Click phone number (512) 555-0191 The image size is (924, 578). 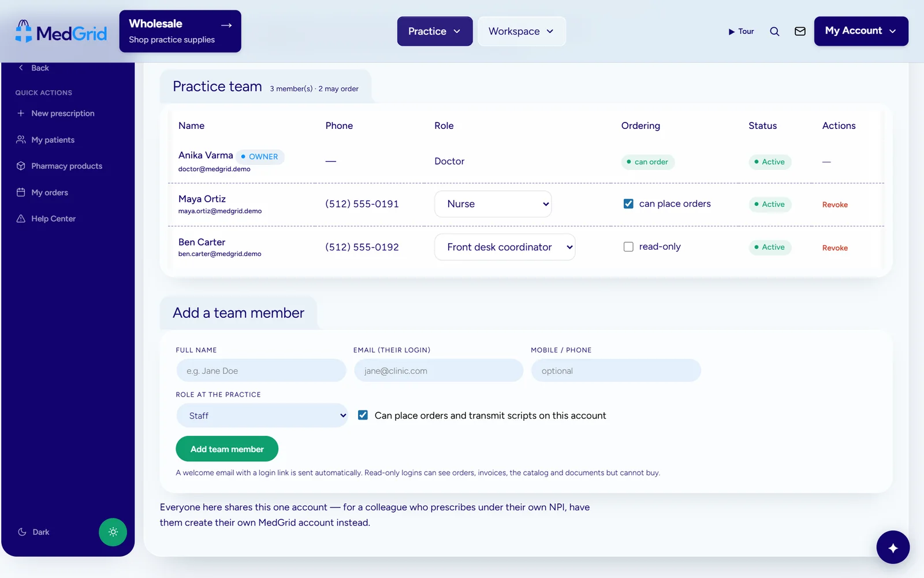click(362, 204)
